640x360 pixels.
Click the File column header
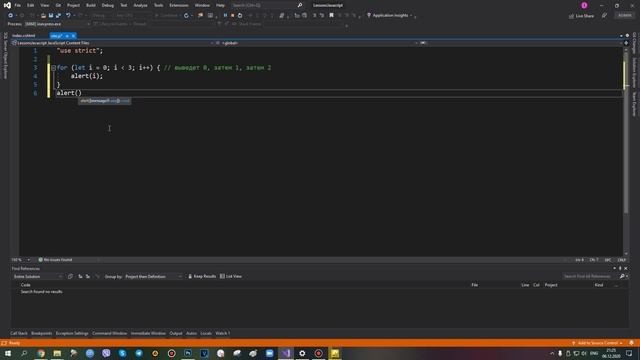(475, 285)
